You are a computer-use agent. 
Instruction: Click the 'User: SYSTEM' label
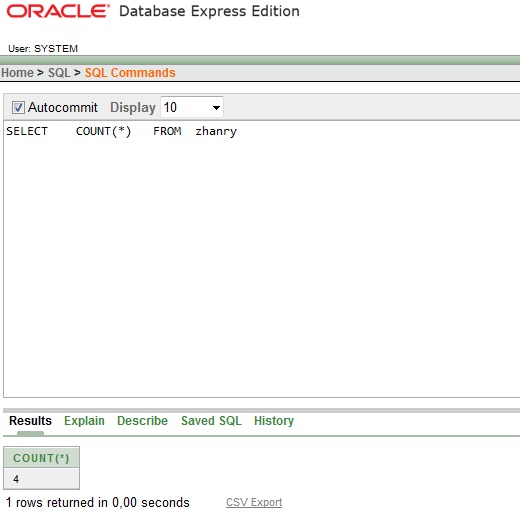pos(43,49)
